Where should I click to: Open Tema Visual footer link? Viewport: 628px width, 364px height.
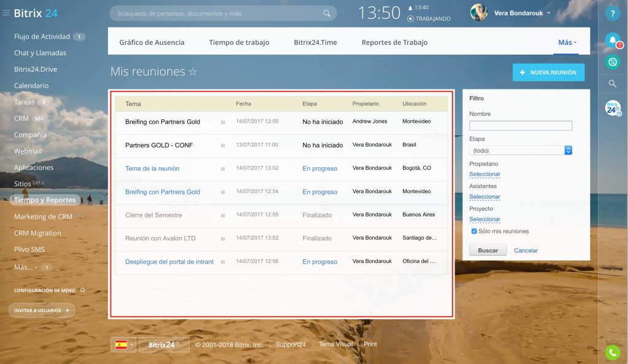[335, 344]
